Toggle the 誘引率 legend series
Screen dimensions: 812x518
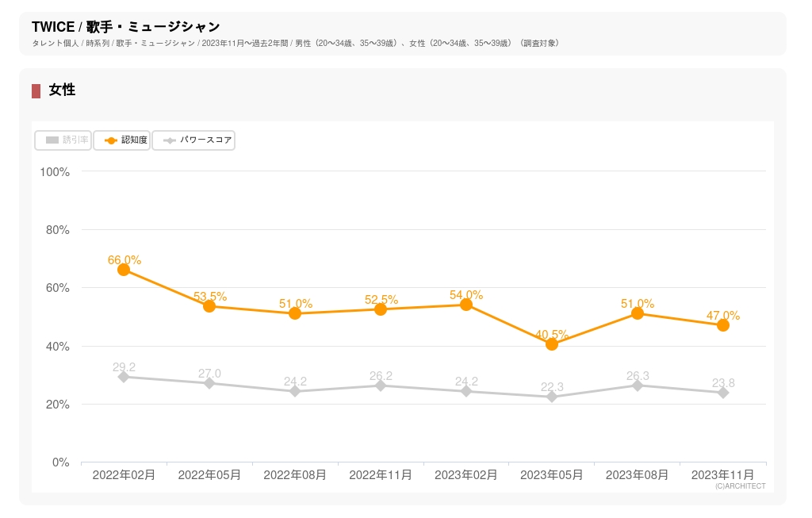63,140
